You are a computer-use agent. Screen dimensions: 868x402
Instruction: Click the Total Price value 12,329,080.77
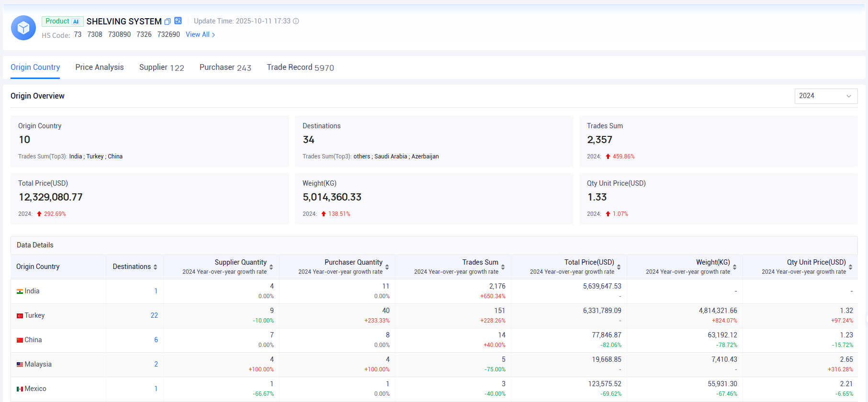pyautogui.click(x=51, y=197)
